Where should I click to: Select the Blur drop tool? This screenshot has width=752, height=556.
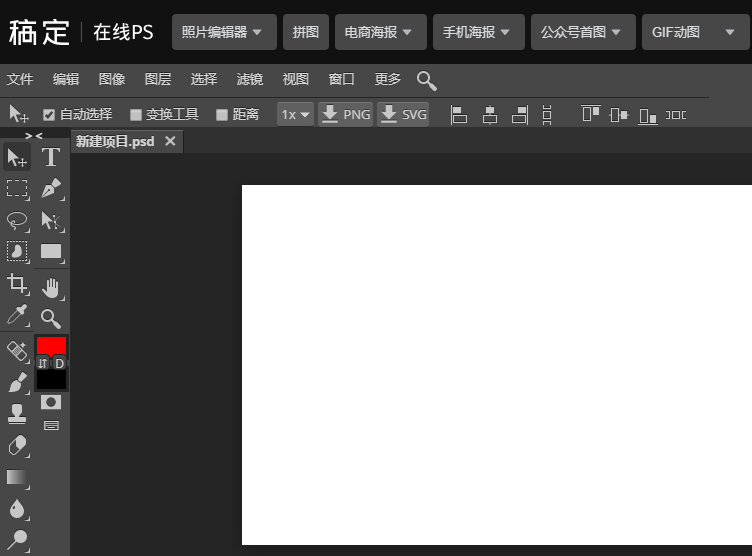point(17,509)
